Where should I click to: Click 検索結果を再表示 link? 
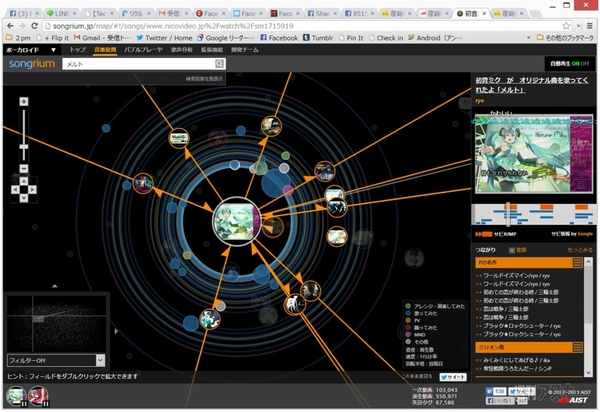click(x=204, y=79)
